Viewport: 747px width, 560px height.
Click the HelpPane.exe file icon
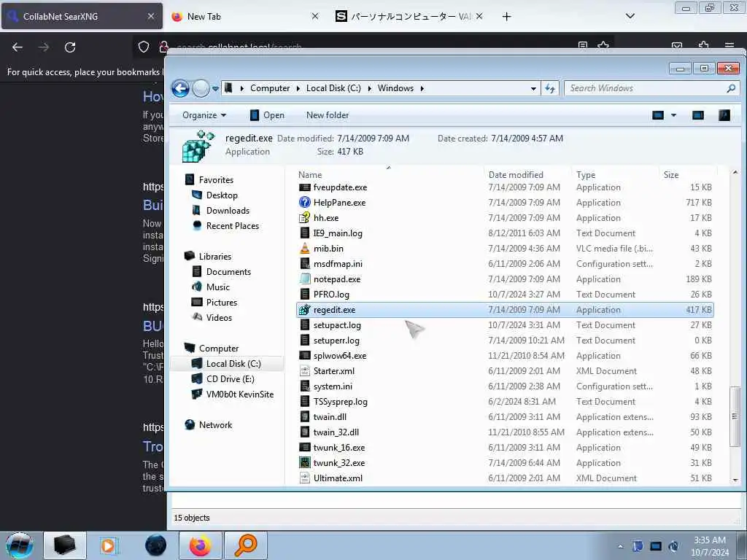coord(304,203)
